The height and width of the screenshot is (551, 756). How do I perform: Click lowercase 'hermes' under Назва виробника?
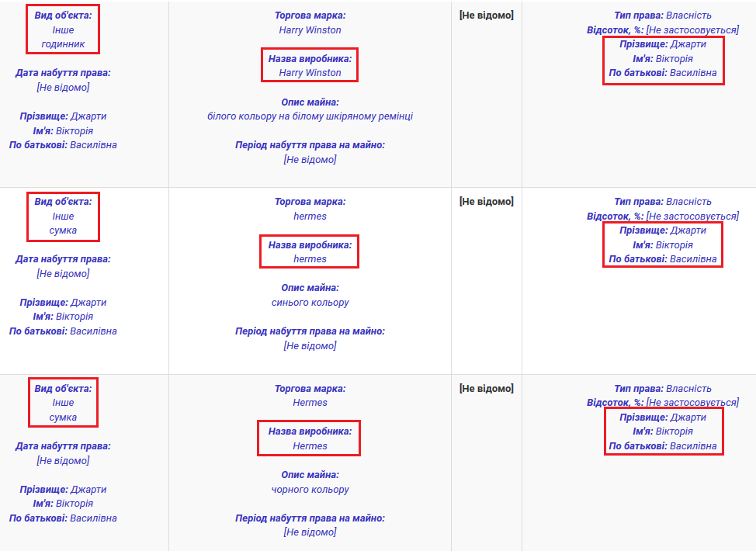coord(310,259)
